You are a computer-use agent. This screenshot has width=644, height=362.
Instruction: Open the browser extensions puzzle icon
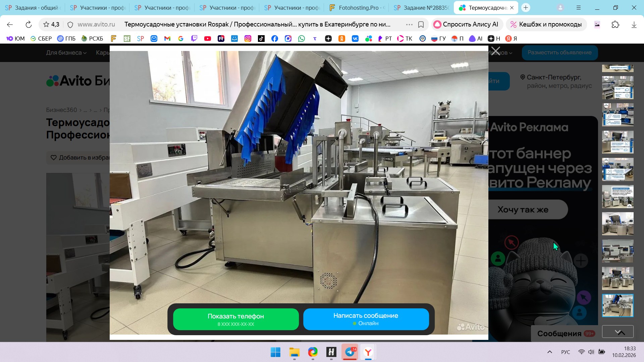coord(615,24)
